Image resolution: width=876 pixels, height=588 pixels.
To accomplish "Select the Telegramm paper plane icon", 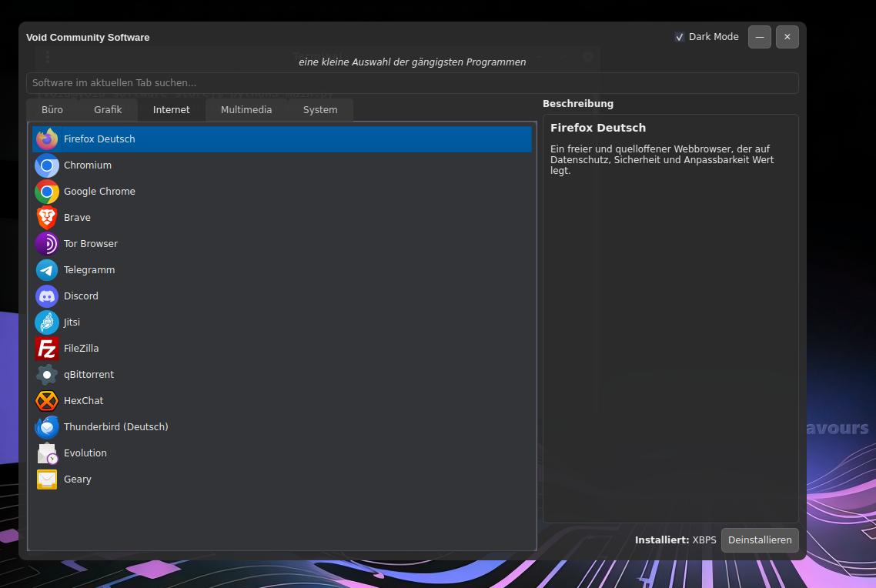I will click(47, 270).
